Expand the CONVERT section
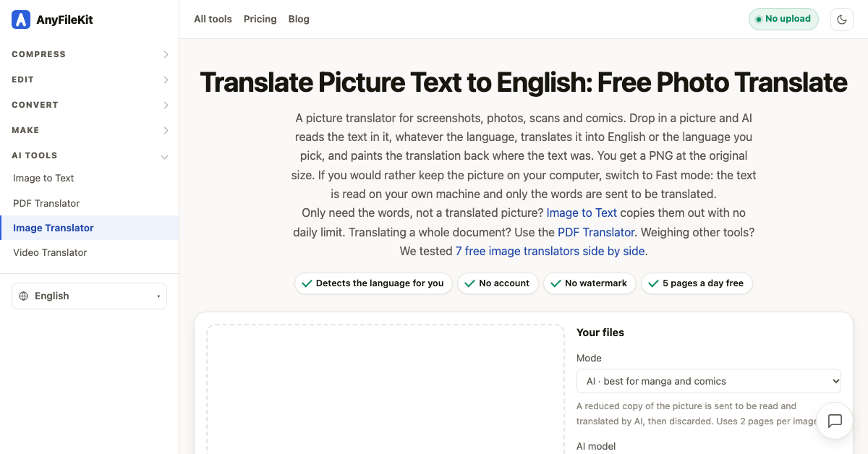Screen dimensions: 868x454 pyautogui.click(x=90, y=105)
